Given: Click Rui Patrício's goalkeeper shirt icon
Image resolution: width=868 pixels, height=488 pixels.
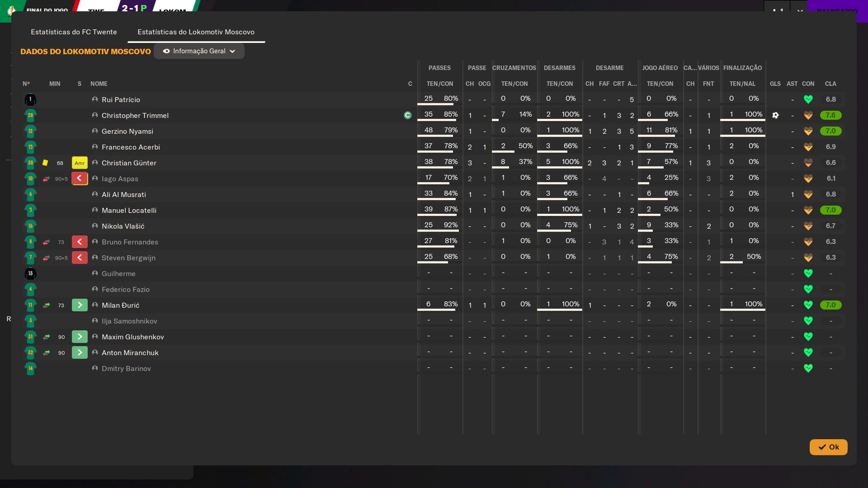Looking at the screenshot, I should tap(30, 99).
